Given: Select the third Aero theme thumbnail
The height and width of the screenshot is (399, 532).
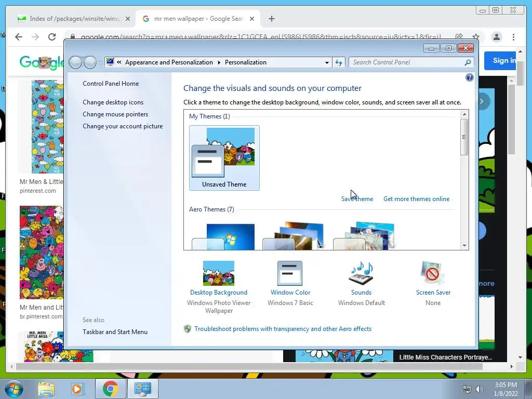Looking at the screenshot, I should point(364,236).
